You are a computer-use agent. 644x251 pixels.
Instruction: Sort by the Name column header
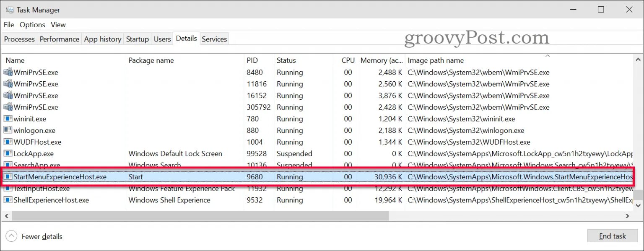tap(63, 60)
